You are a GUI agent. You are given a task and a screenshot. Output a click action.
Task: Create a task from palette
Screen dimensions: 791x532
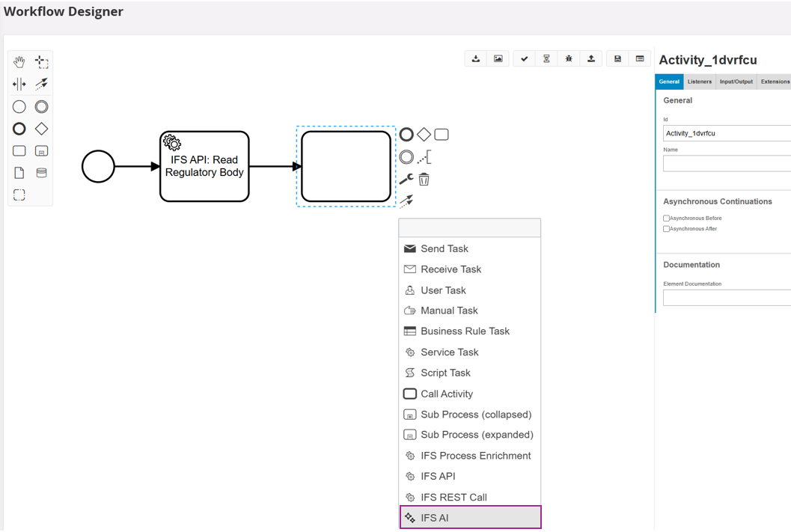click(x=19, y=151)
